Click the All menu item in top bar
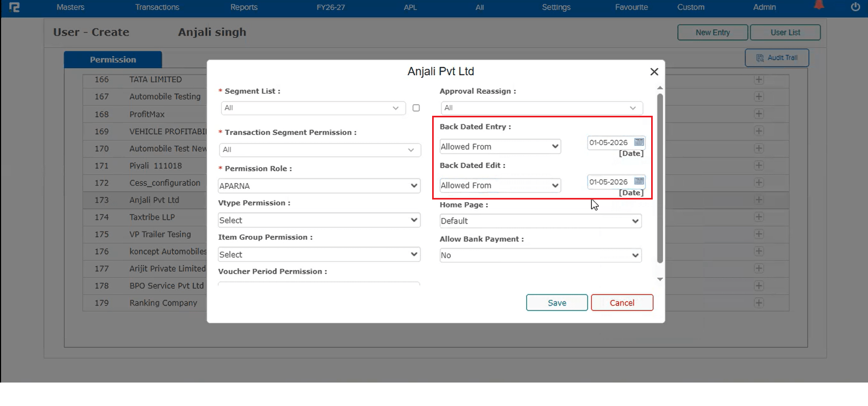868x406 pixels. pos(480,7)
